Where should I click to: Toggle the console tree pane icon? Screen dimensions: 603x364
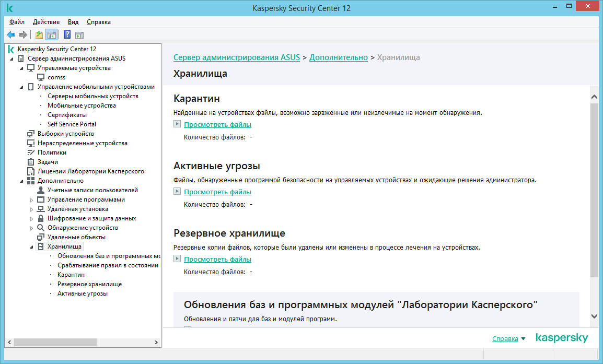(52, 35)
